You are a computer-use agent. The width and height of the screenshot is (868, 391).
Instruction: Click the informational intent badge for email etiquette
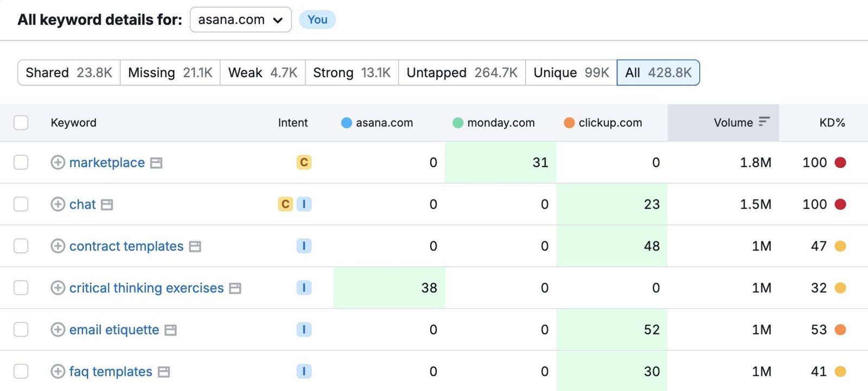point(304,330)
